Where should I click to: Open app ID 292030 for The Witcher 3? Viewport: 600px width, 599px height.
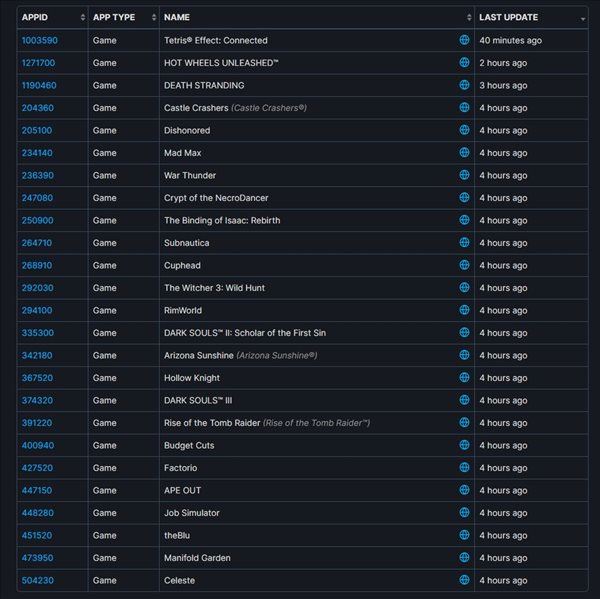(x=38, y=288)
